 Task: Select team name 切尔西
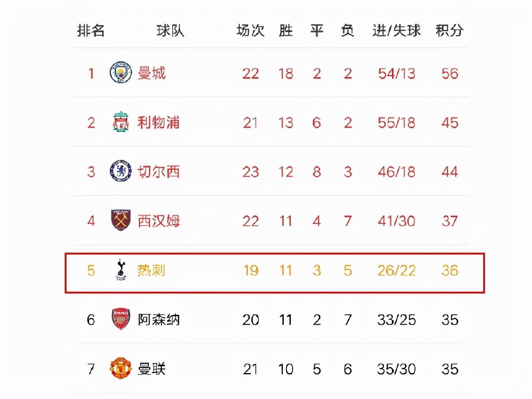(x=159, y=171)
